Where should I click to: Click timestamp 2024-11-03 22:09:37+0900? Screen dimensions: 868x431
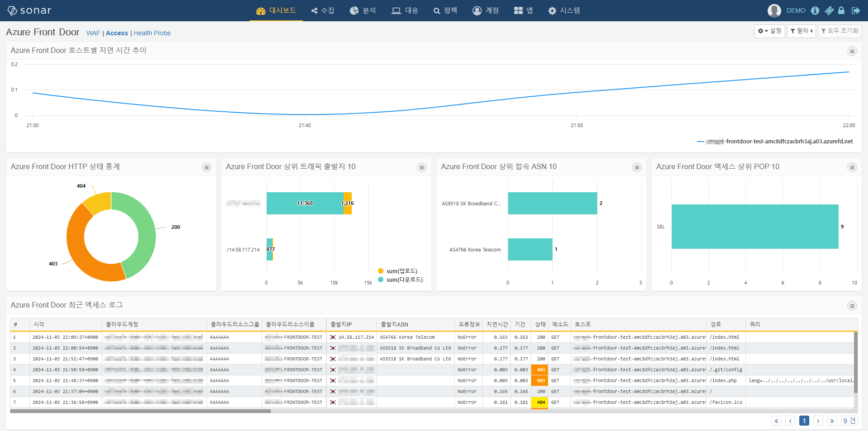click(x=65, y=337)
